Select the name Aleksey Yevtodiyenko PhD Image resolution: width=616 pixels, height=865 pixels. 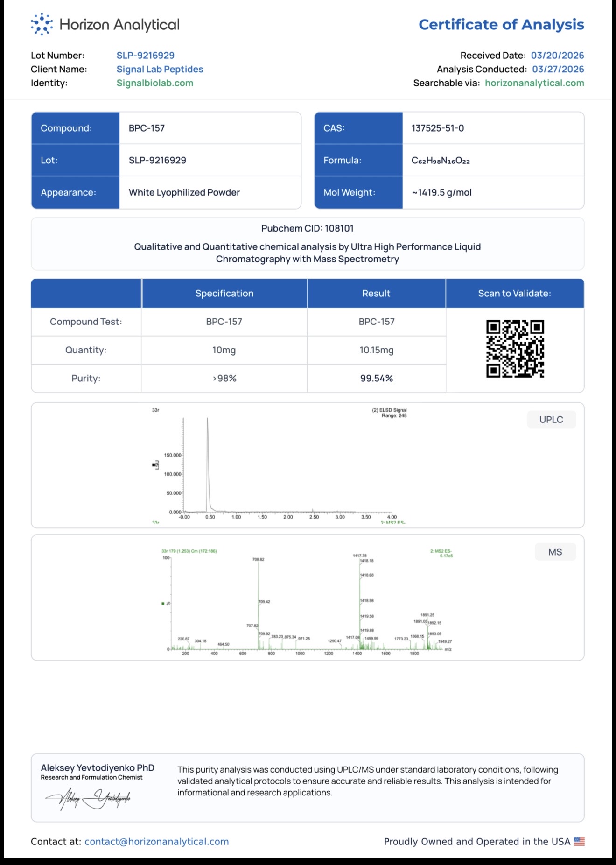(98, 767)
